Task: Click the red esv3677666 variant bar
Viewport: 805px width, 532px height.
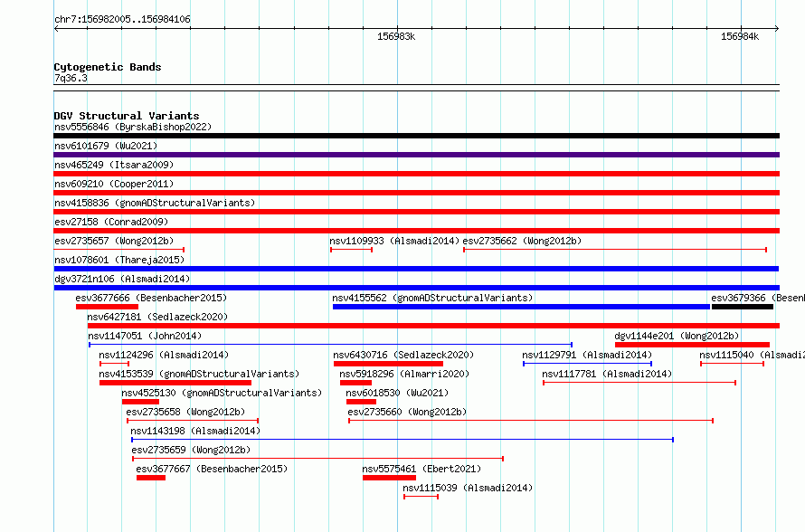Action: (x=108, y=307)
